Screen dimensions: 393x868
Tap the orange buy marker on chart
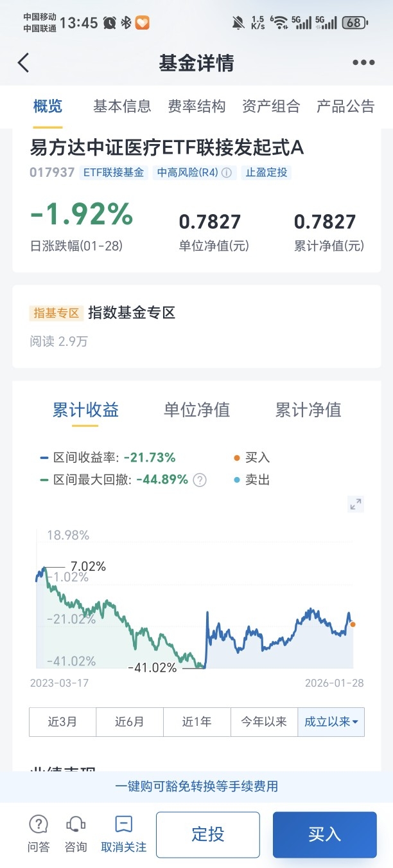pyautogui.click(x=353, y=624)
